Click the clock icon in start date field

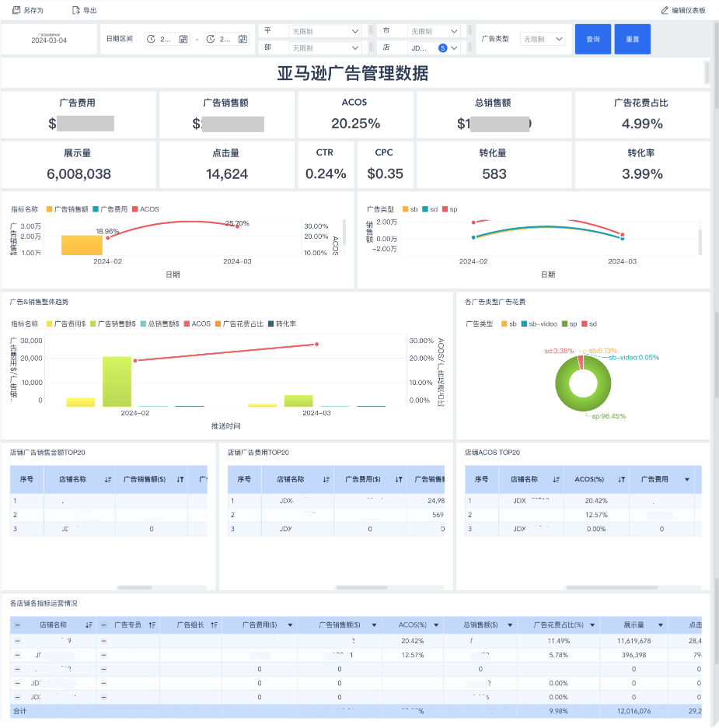pyautogui.click(x=151, y=39)
